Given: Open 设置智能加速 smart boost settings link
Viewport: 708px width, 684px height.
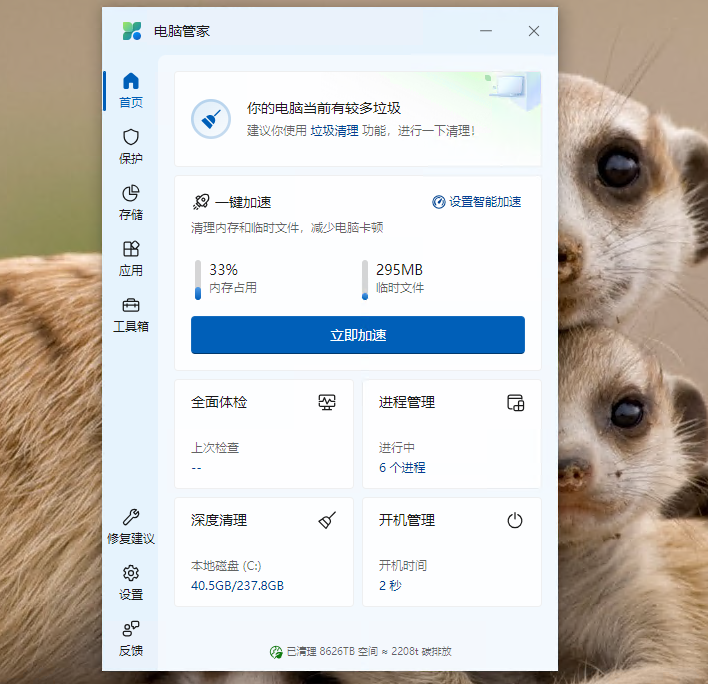Looking at the screenshot, I should click(x=477, y=202).
